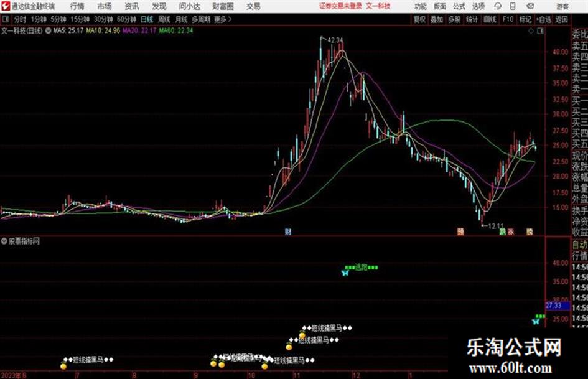Viewport: 588px width, 379px height.
Task: Click the 叠加 overlay button
Action: pyautogui.click(x=437, y=19)
